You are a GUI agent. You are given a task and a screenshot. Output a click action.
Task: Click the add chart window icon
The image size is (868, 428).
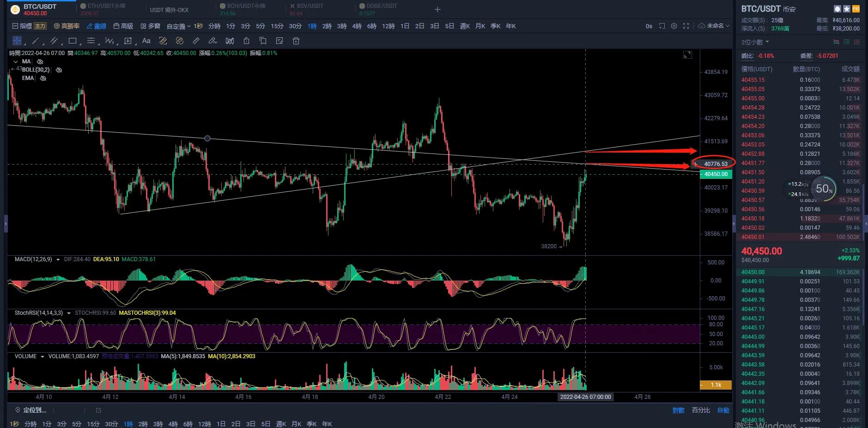tap(662, 26)
